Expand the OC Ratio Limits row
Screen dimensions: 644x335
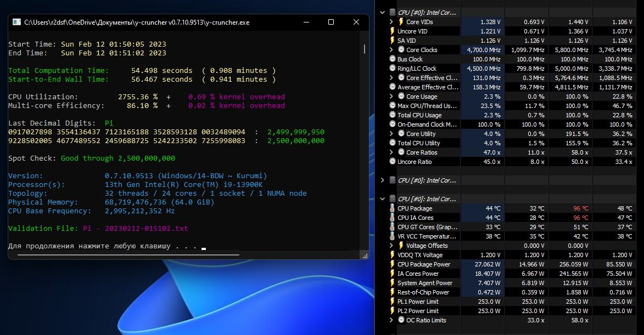[391, 320]
